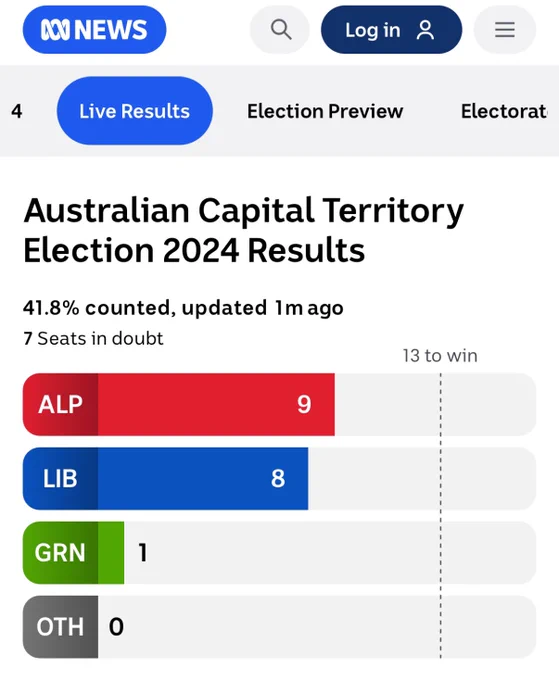The image size is (559, 680).
Task: Click the green GRN seat bar
Action: [x=111, y=552]
